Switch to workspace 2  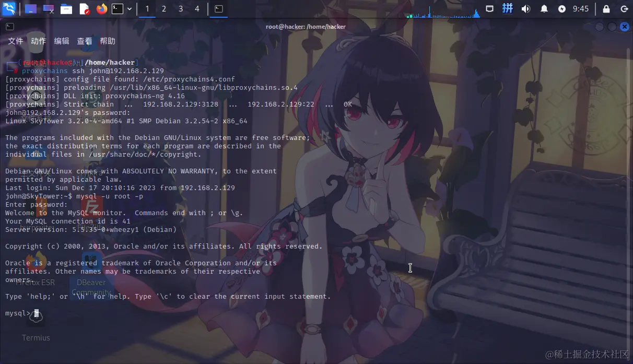pyautogui.click(x=164, y=9)
